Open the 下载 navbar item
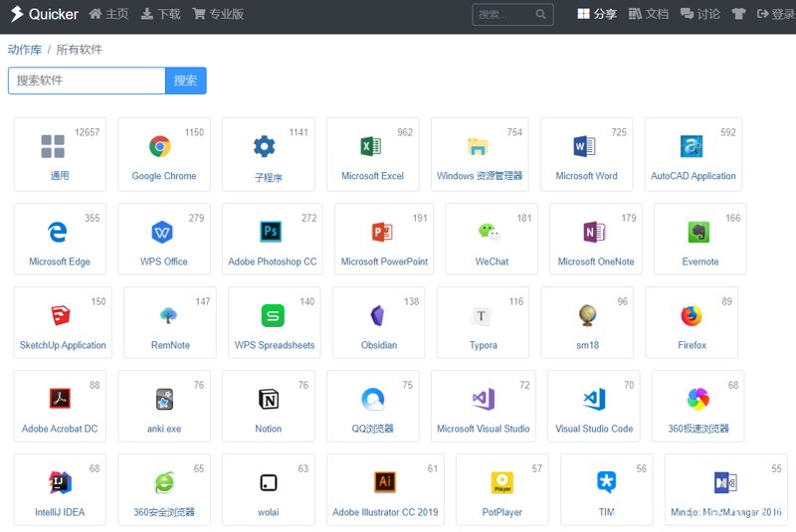Image resolution: width=796 pixels, height=532 pixels. coord(161,14)
